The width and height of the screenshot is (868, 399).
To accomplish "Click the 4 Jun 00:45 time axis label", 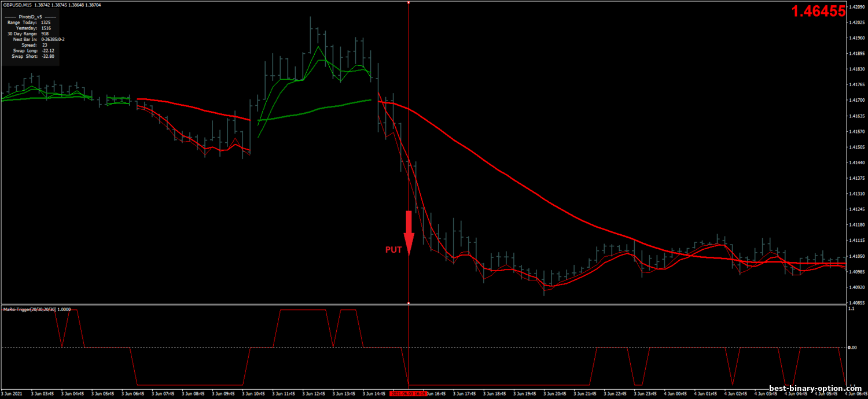I will pos(676,394).
